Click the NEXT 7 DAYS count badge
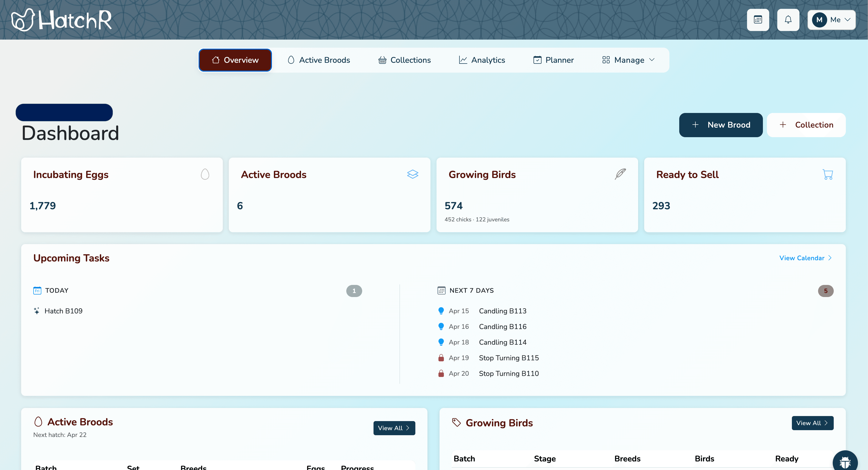868x470 pixels. point(826,291)
